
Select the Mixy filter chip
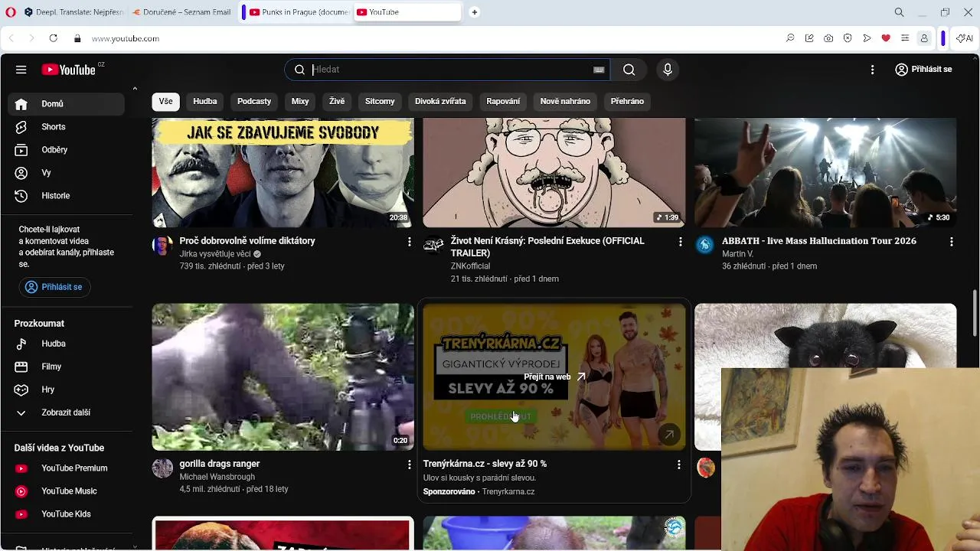(300, 101)
